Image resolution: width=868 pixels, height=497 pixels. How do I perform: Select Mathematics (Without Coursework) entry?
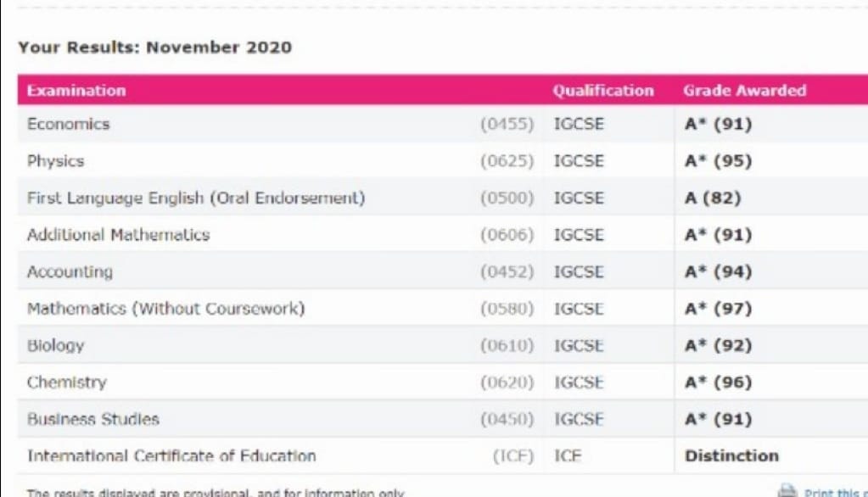165,309
